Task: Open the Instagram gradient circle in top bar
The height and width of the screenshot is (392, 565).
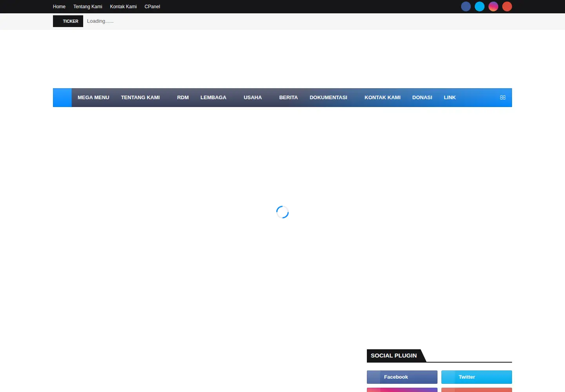Action: (x=493, y=7)
